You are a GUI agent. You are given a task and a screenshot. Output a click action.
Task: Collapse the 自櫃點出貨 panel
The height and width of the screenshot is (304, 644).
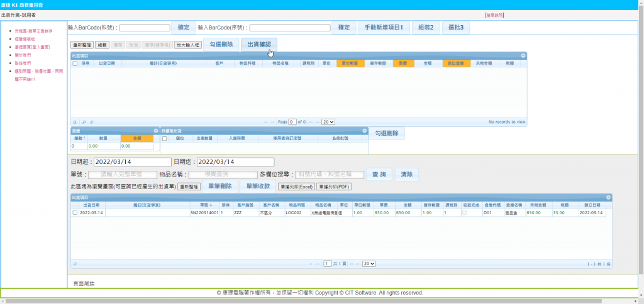(363, 131)
